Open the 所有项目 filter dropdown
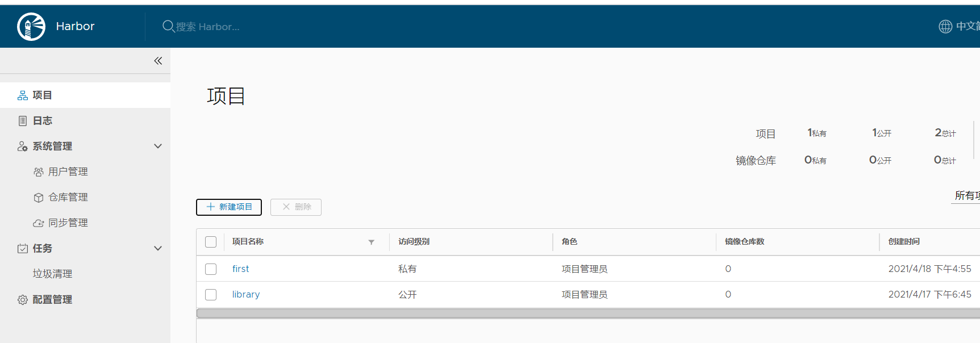980x343 pixels. [x=966, y=196]
